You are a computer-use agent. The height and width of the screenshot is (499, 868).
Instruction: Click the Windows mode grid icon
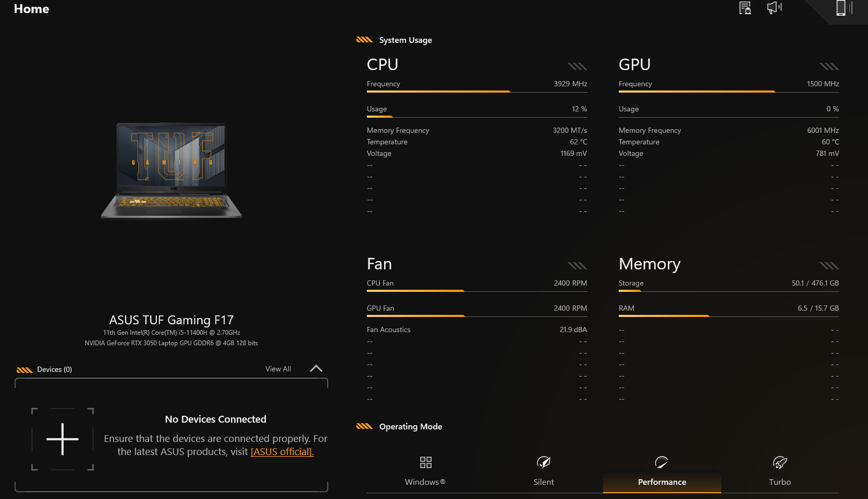click(x=426, y=462)
